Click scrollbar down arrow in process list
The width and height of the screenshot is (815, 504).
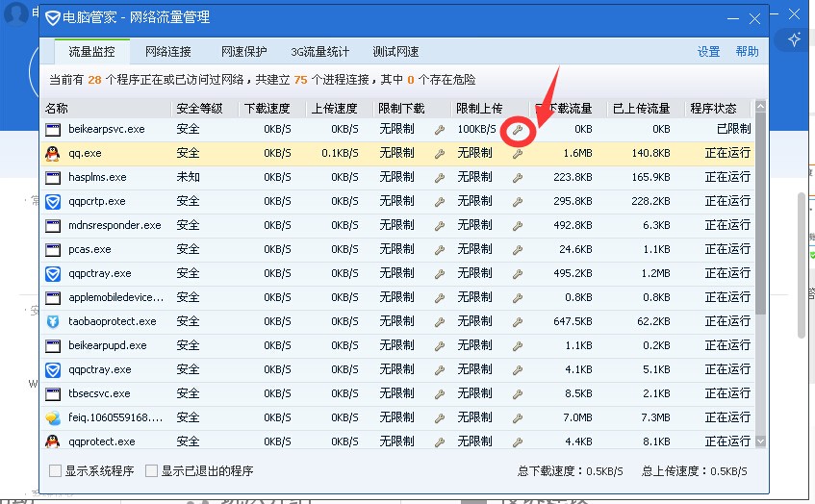coord(760,441)
